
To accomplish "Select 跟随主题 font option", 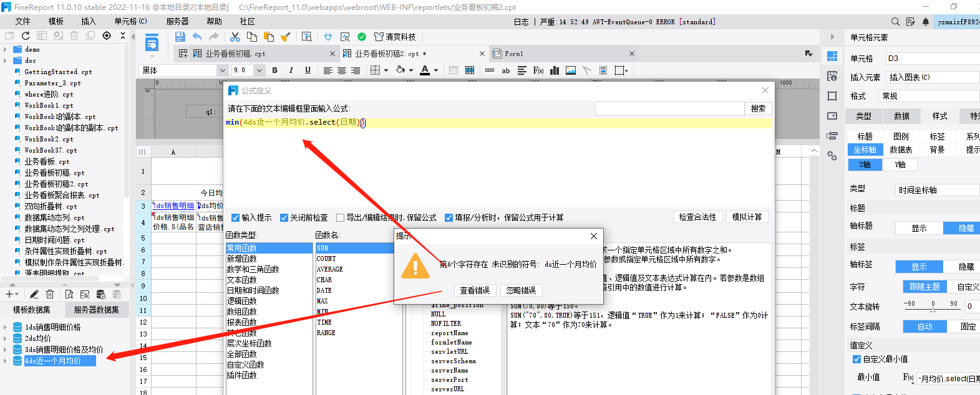I will pyautogui.click(x=924, y=287).
